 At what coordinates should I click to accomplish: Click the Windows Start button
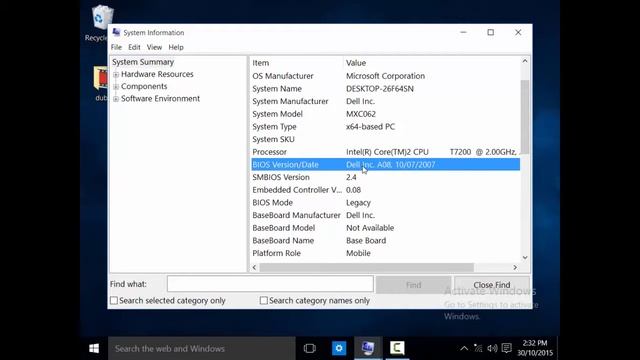coord(94,348)
